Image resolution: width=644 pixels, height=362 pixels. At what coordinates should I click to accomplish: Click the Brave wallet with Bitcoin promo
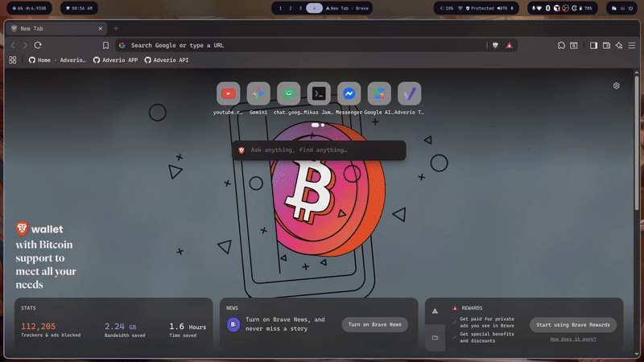[46, 256]
